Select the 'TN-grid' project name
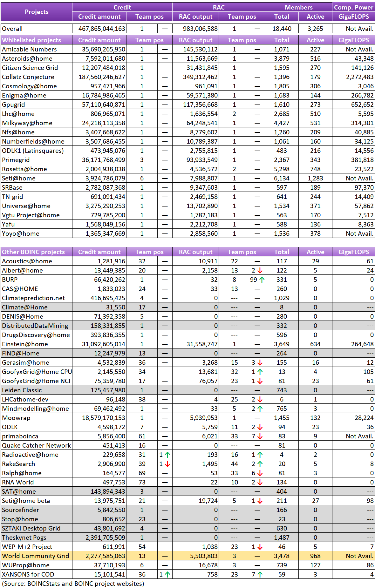Viewport: 375px width, 588px height. 12,197
